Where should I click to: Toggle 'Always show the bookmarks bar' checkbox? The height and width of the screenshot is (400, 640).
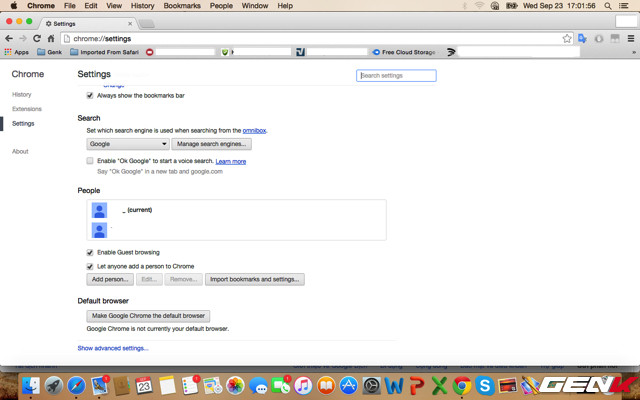click(x=90, y=96)
